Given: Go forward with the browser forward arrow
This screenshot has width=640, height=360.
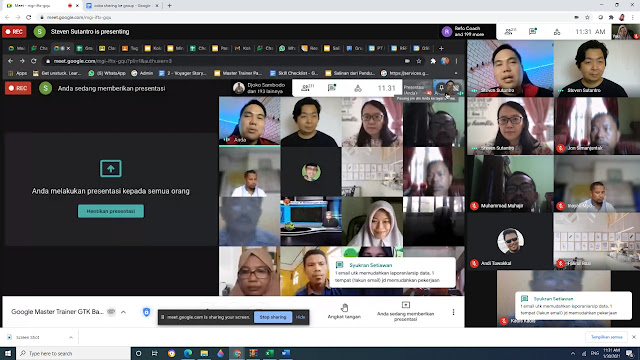Looking at the screenshot, I should click(x=18, y=17).
